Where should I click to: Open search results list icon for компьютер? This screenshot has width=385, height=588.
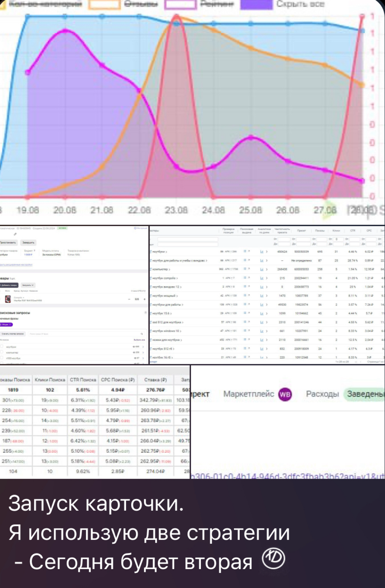pyautogui.click(x=245, y=269)
